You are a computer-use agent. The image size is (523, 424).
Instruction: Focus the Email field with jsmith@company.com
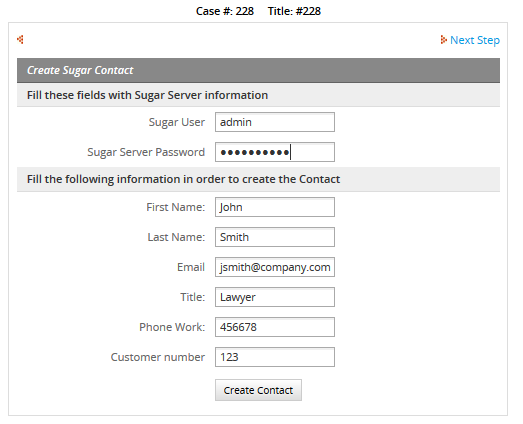[275, 267]
